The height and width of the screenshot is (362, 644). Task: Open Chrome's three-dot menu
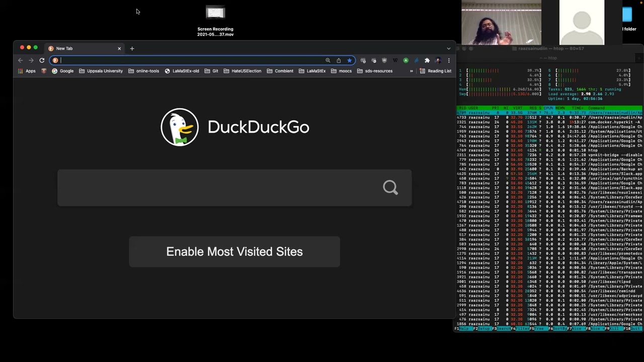tap(449, 60)
